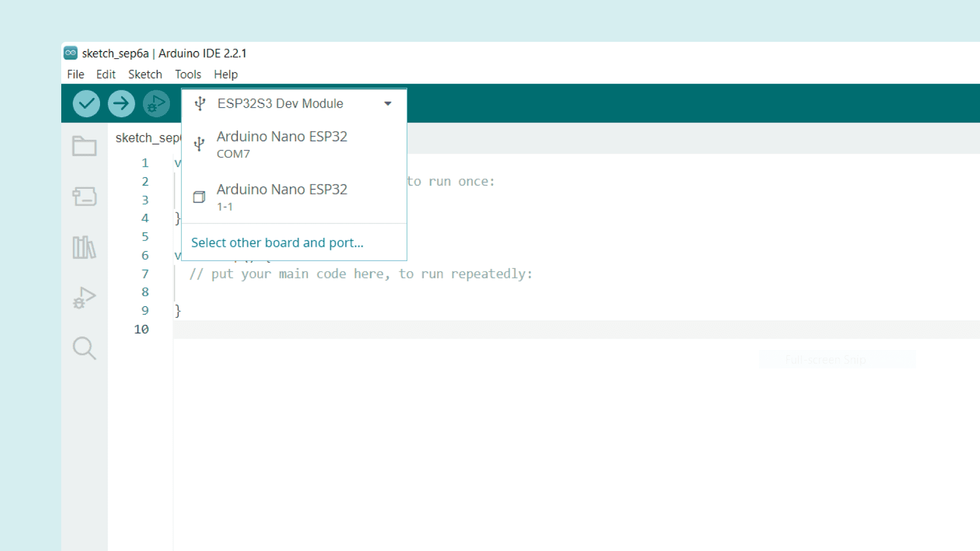Viewport: 980px width, 551px height.
Task: Open the Debug panel in sidebar
Action: 84,297
